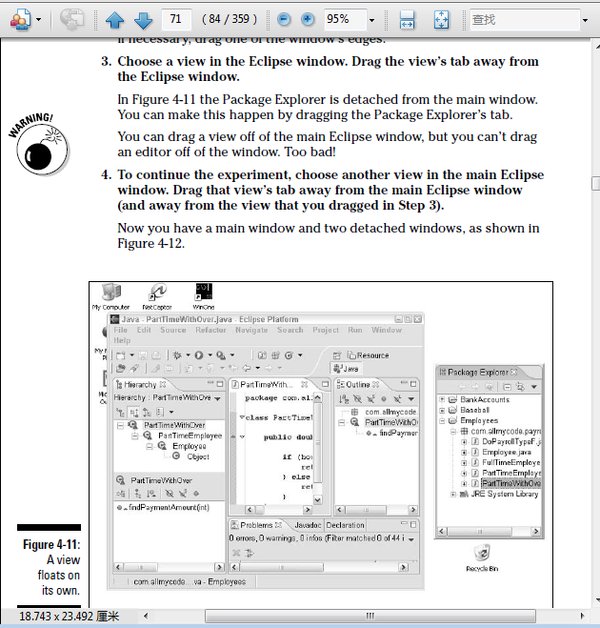Click the Figure 4-11 Eclipse screenshot image
Screen dimensions: 600x628
pos(320,445)
